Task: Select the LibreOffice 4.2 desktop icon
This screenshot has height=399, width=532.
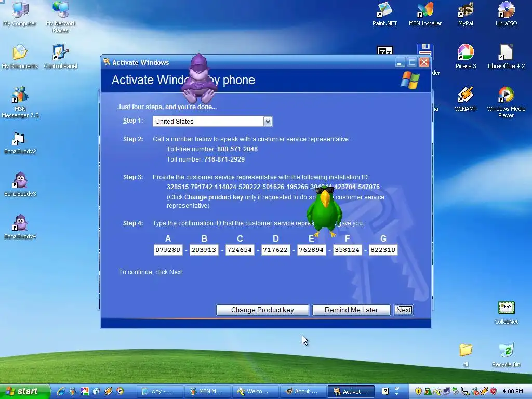Action: pyautogui.click(x=506, y=57)
